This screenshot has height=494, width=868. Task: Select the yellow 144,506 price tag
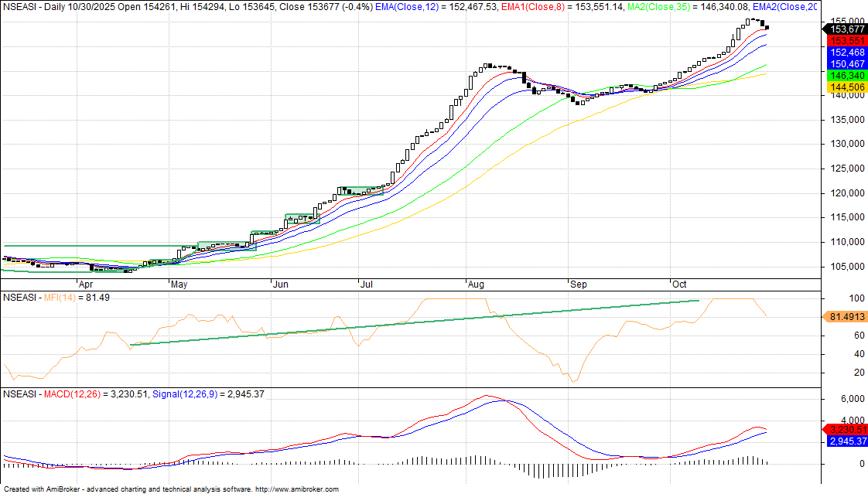coord(845,87)
